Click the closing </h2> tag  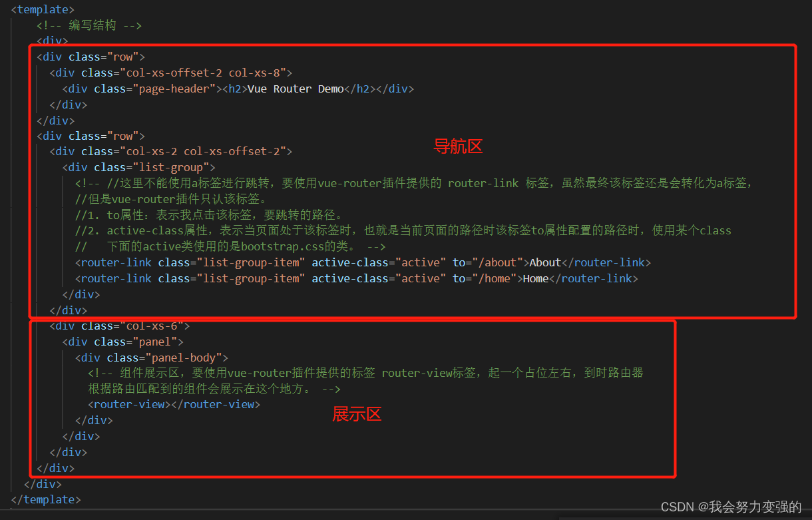360,89
